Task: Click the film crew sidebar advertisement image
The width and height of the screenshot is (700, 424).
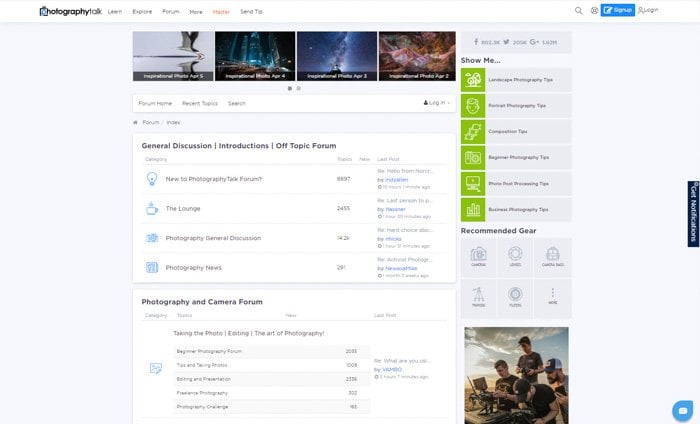Action: 516,375
